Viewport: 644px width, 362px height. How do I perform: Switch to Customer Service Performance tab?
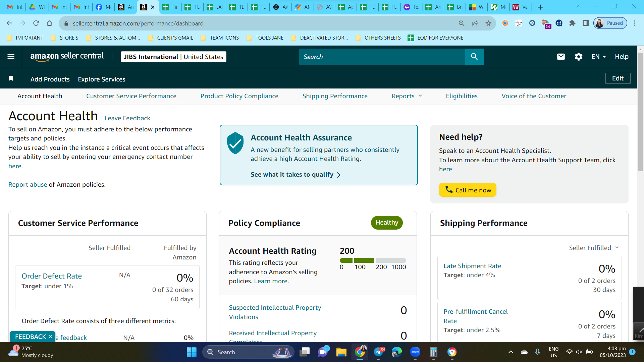point(131,96)
